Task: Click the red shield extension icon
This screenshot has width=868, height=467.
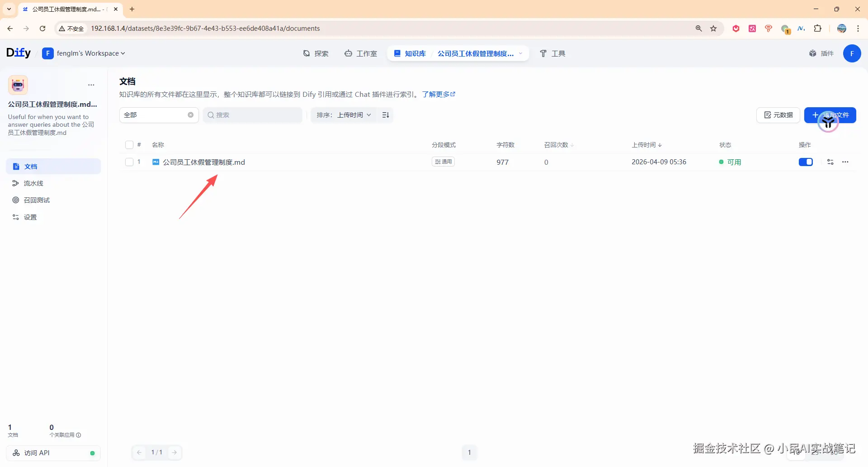Action: click(736, 29)
